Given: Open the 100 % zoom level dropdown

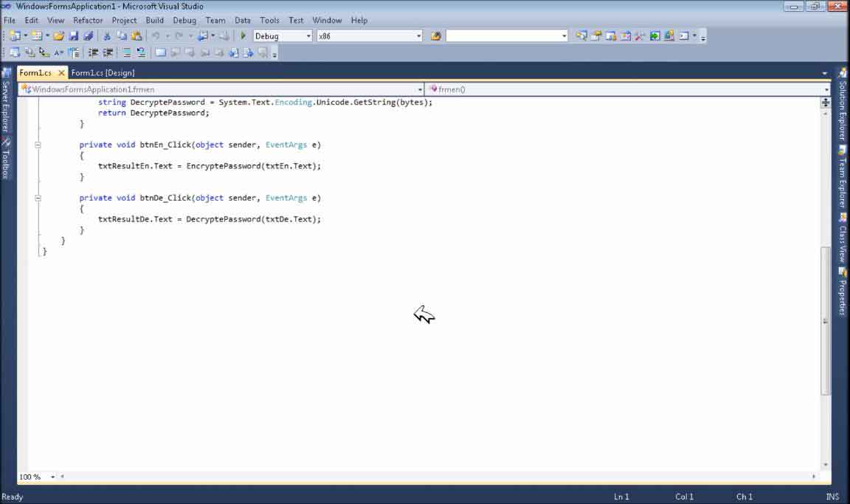Looking at the screenshot, I should [52, 477].
